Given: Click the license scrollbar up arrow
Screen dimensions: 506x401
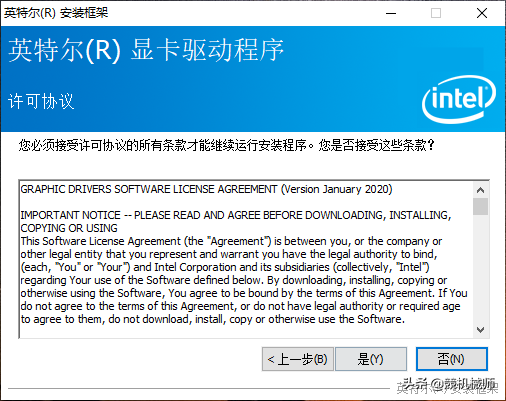Looking at the screenshot, I should [480, 190].
